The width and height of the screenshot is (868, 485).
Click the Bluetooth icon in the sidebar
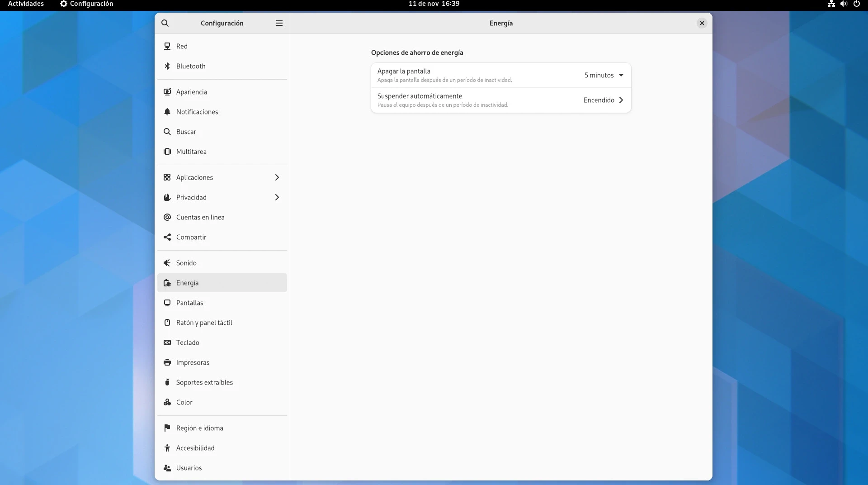tap(167, 66)
